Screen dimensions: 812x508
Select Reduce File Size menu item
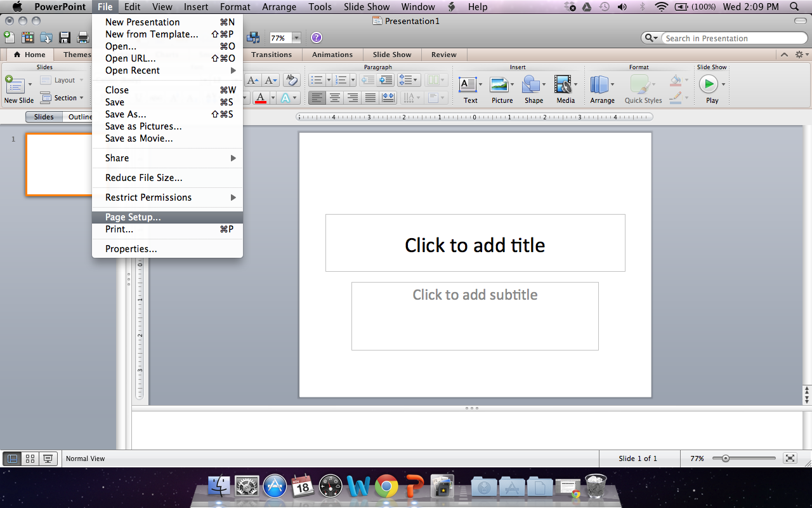tap(167, 178)
